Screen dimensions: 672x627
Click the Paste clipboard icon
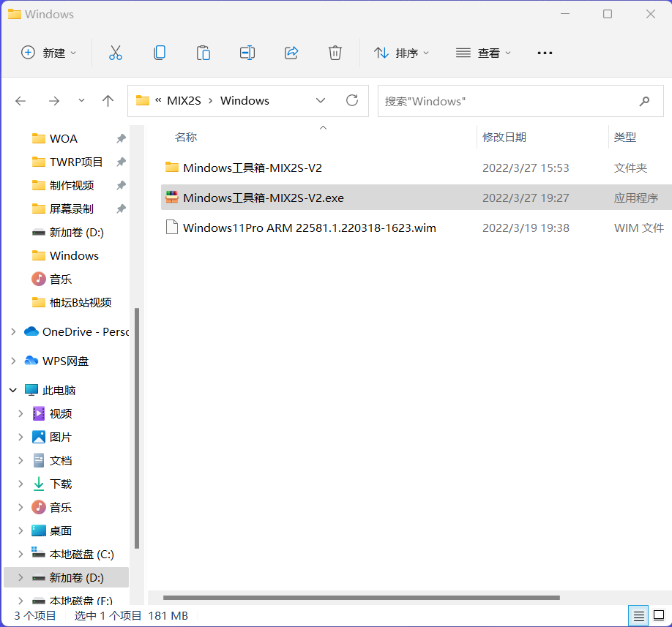click(x=203, y=53)
